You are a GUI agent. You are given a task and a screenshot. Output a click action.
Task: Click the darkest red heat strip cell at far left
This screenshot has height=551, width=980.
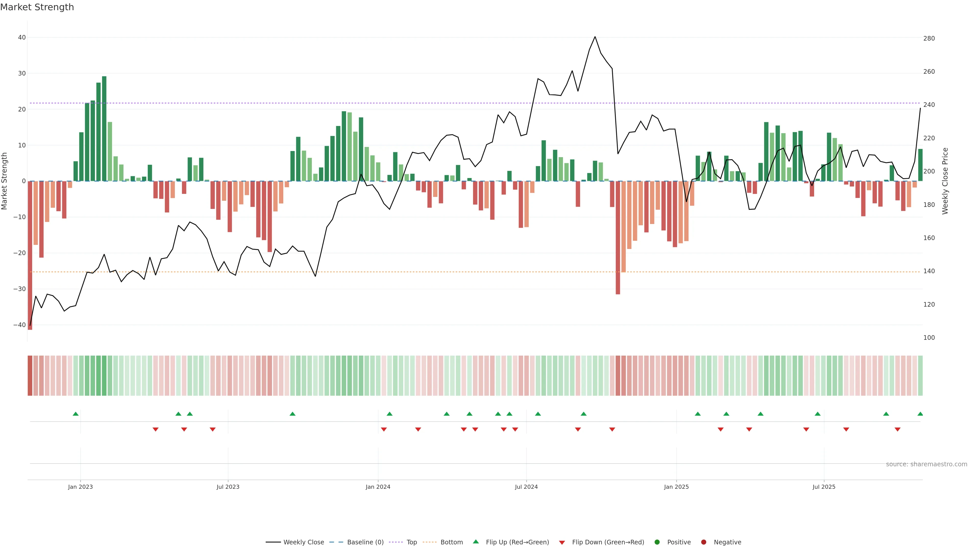[x=30, y=376]
